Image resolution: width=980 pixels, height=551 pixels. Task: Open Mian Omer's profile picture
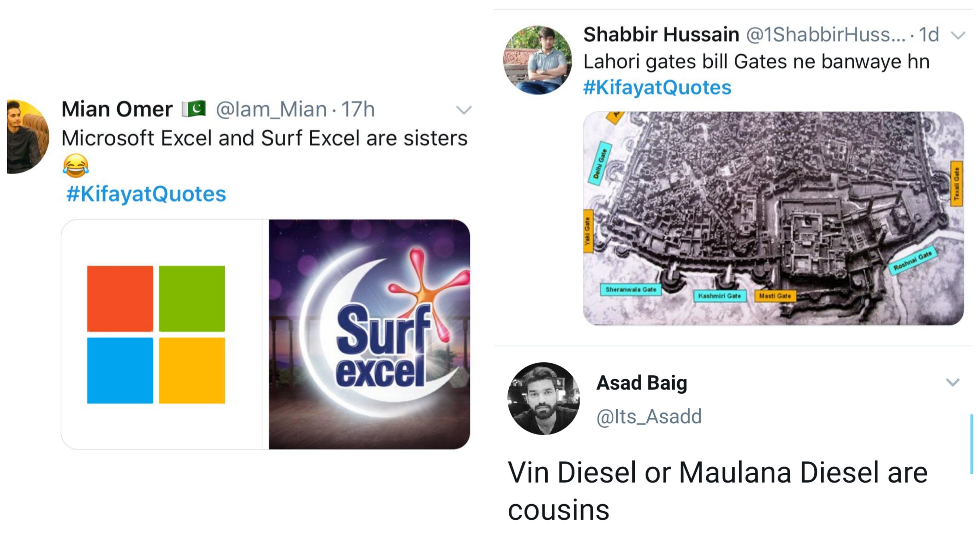pos(28,137)
